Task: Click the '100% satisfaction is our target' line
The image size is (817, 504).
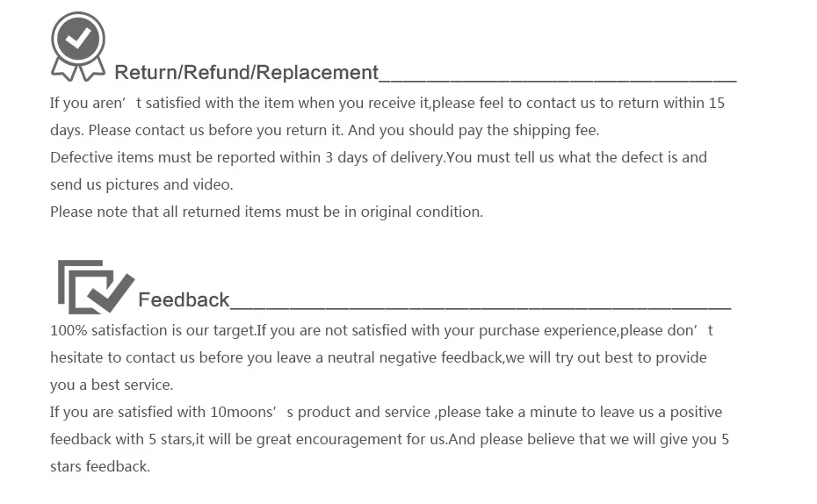Action: [381, 331]
